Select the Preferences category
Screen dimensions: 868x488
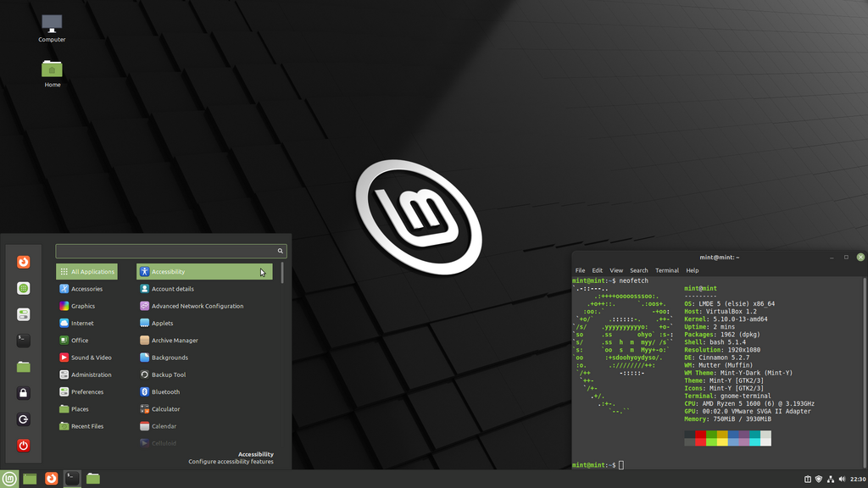point(87,391)
